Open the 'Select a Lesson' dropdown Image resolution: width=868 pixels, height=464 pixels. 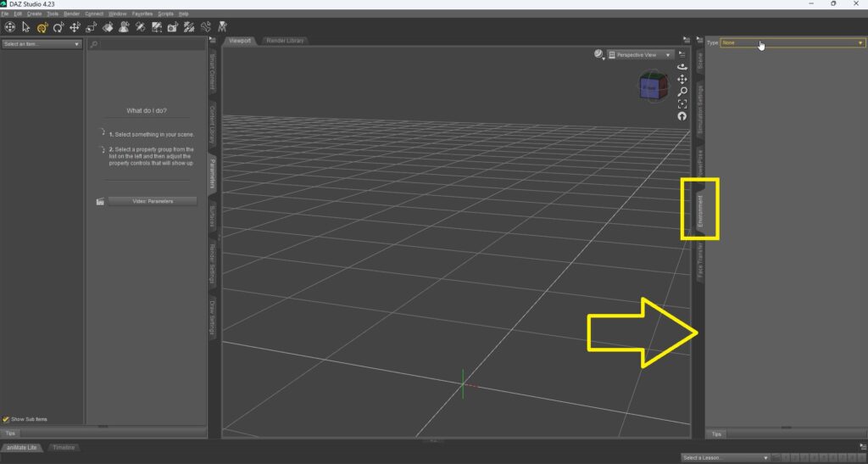pyautogui.click(x=726, y=458)
